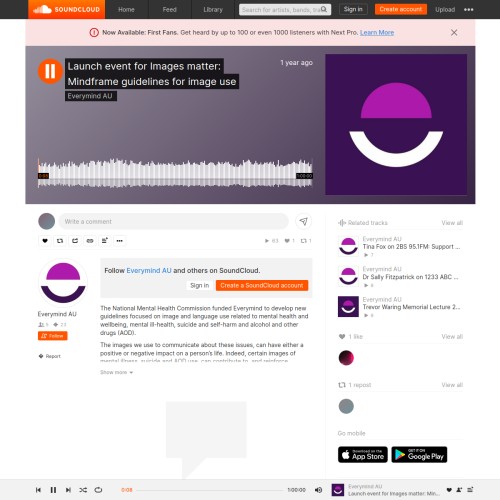Pause the track with the big orange button

coord(50,71)
